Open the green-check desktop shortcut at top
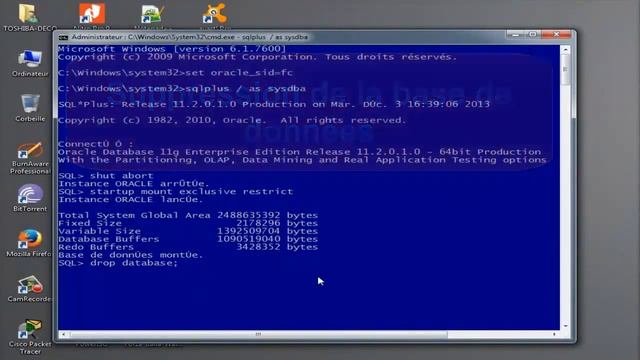640x360 pixels. coord(152,16)
